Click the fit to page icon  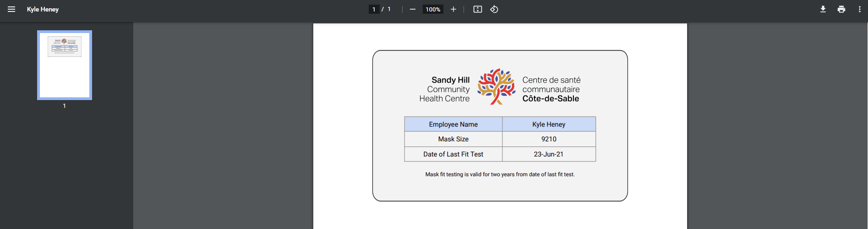click(x=478, y=9)
